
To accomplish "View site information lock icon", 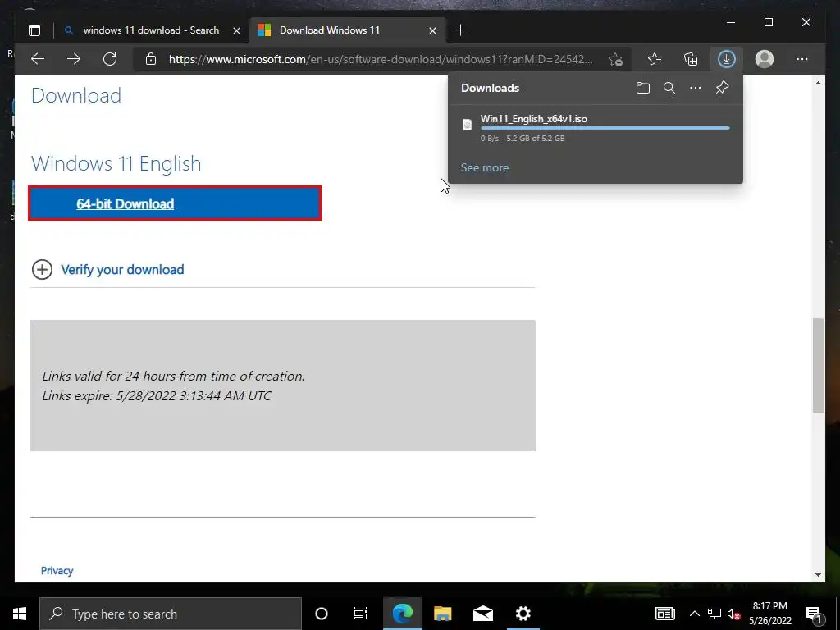I will point(151,59).
